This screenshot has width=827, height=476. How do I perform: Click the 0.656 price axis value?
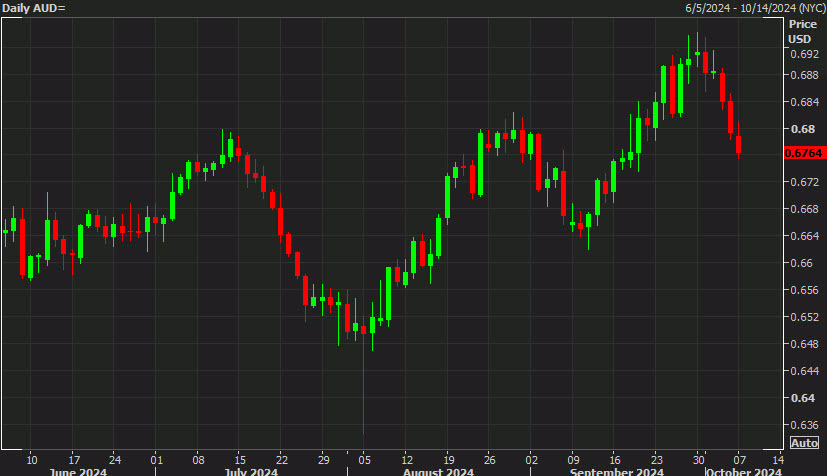click(804, 290)
